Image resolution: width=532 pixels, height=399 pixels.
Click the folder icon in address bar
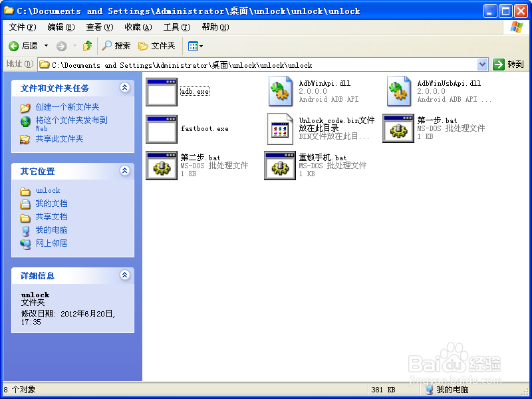point(44,65)
